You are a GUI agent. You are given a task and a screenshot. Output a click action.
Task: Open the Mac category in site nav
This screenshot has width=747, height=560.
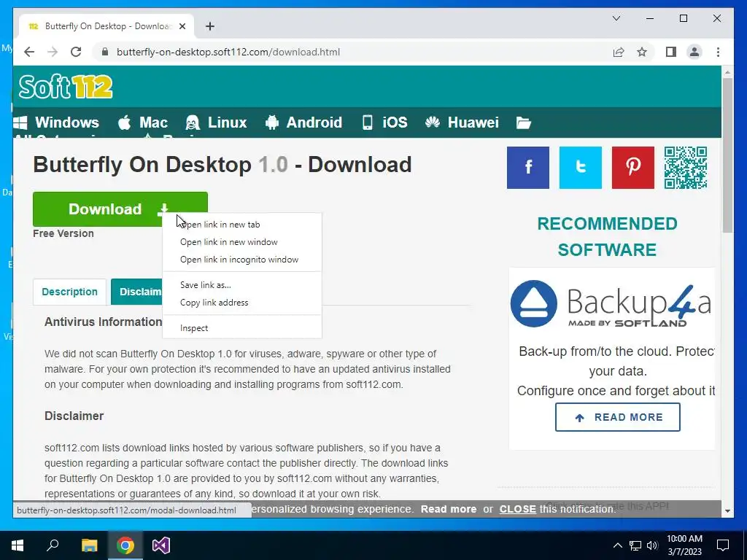[x=142, y=122]
